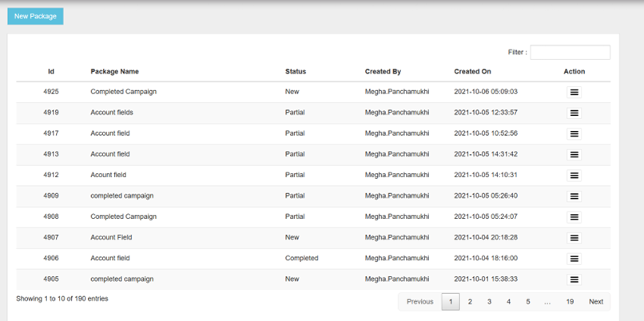Open action menu for package 4908
This screenshot has width=644, height=321.
pyautogui.click(x=574, y=217)
